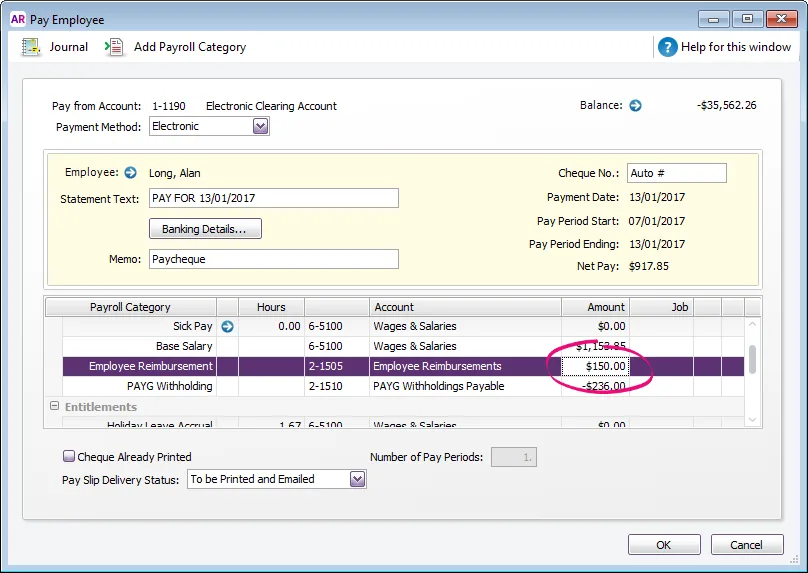This screenshot has height=573, width=808.
Task: Click the Employee Reimbursements account name
Action: [x=437, y=366]
